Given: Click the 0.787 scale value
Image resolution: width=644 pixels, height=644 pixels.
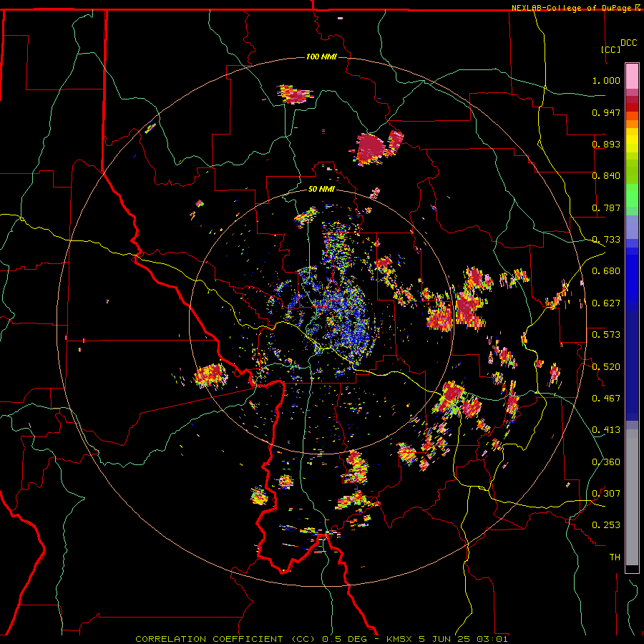Looking at the screenshot, I should coord(606,208).
